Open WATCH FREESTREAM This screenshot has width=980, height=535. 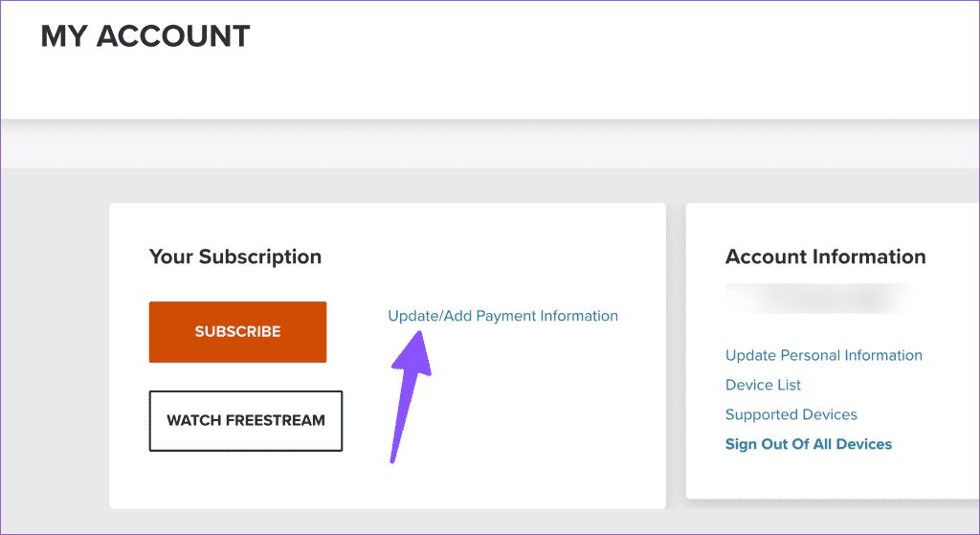246,420
